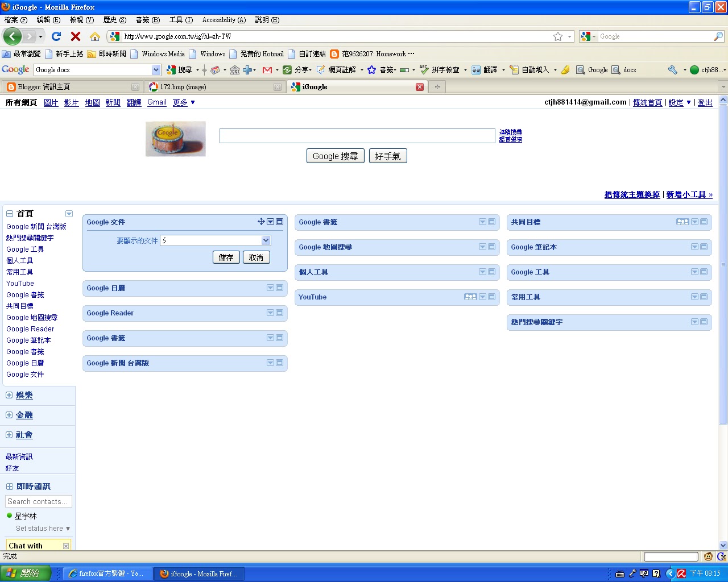Open the browser Home page icon
This screenshot has width=728, height=582.
(x=95, y=36)
